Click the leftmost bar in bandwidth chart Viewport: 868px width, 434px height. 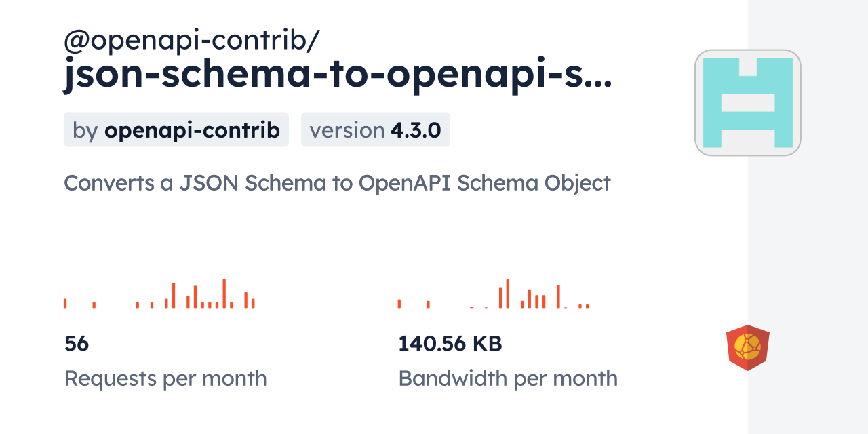tap(399, 303)
